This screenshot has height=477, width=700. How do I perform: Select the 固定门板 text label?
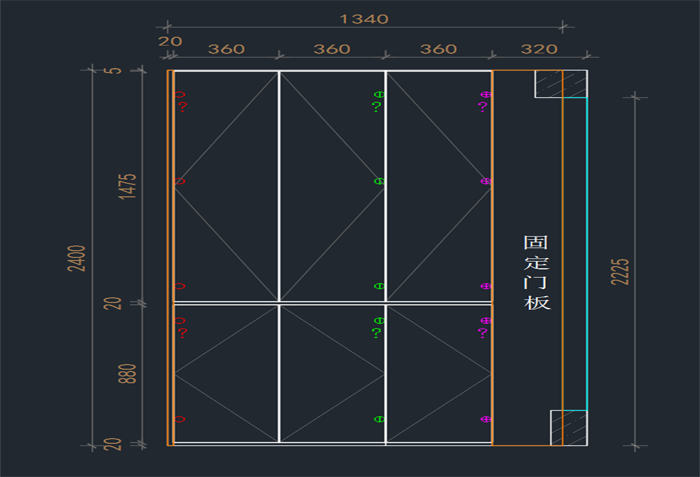point(537,272)
